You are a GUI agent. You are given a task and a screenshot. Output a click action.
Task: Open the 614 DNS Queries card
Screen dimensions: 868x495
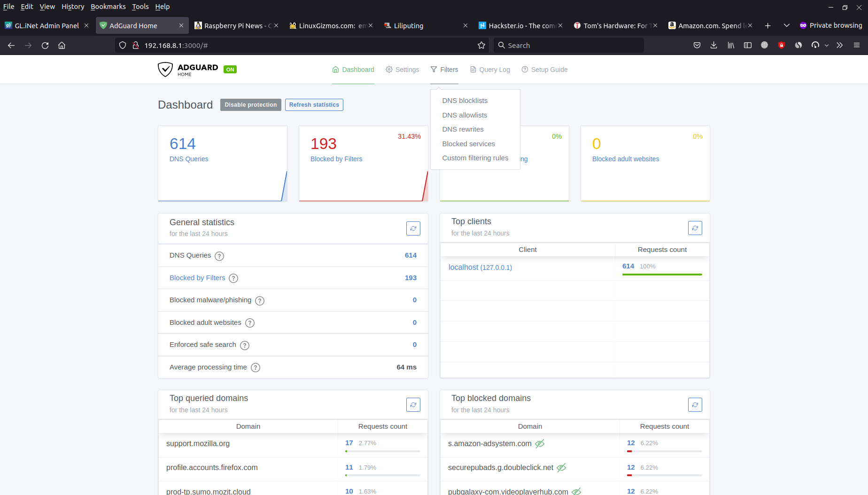[x=223, y=163]
